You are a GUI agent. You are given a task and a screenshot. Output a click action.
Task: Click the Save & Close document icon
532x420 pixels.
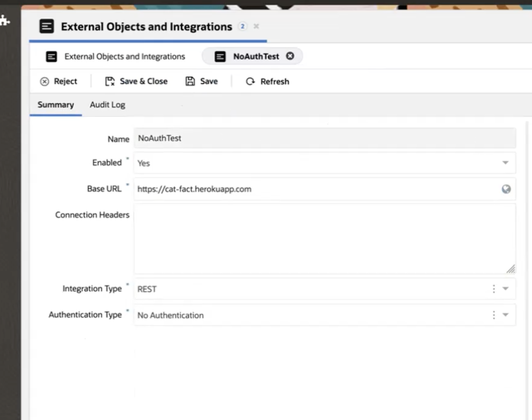[109, 81]
